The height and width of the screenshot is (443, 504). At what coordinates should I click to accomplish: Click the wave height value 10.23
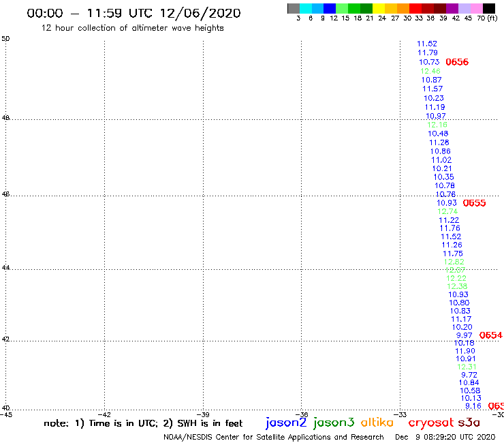click(x=434, y=98)
